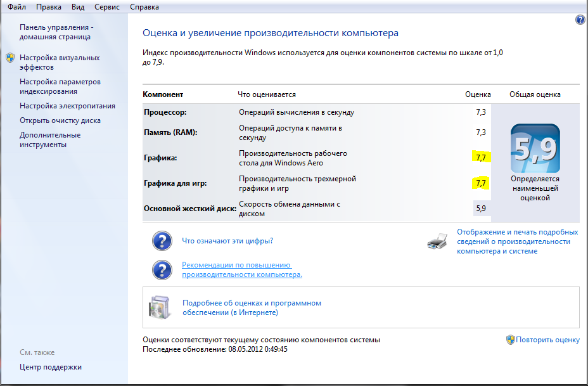
Task: Click the blue 5,9 overall score badge
Action: (x=535, y=148)
